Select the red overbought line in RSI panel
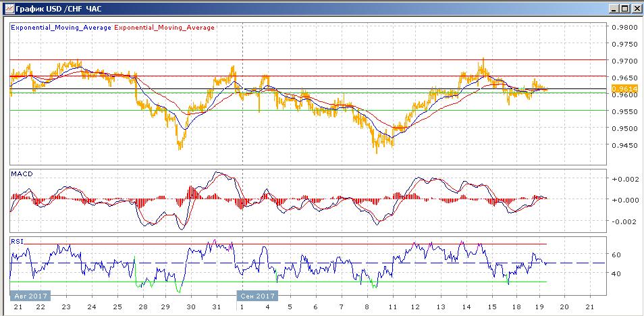The height and width of the screenshot is (316, 644). [304, 244]
